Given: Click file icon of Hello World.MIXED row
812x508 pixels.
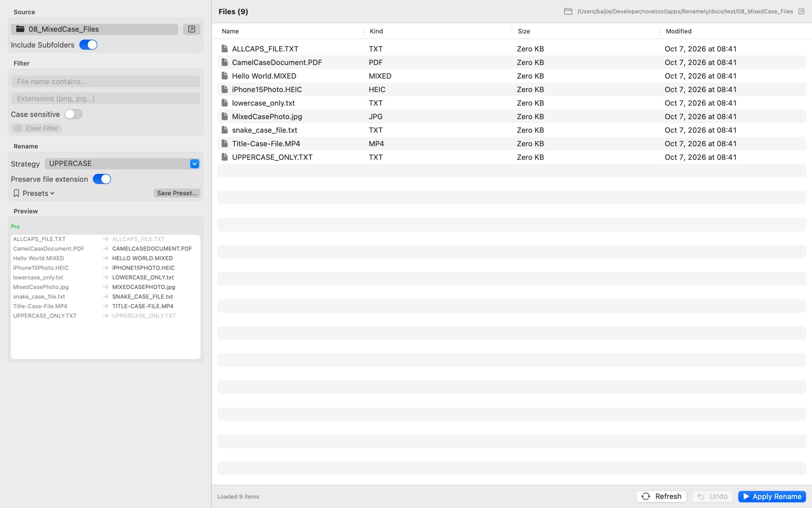Looking at the screenshot, I should [224, 76].
